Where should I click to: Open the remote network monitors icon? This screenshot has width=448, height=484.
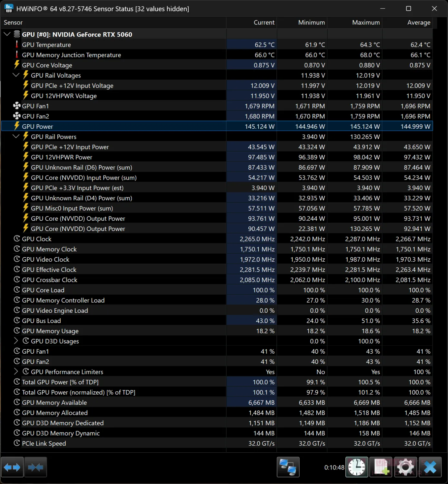[288, 467]
